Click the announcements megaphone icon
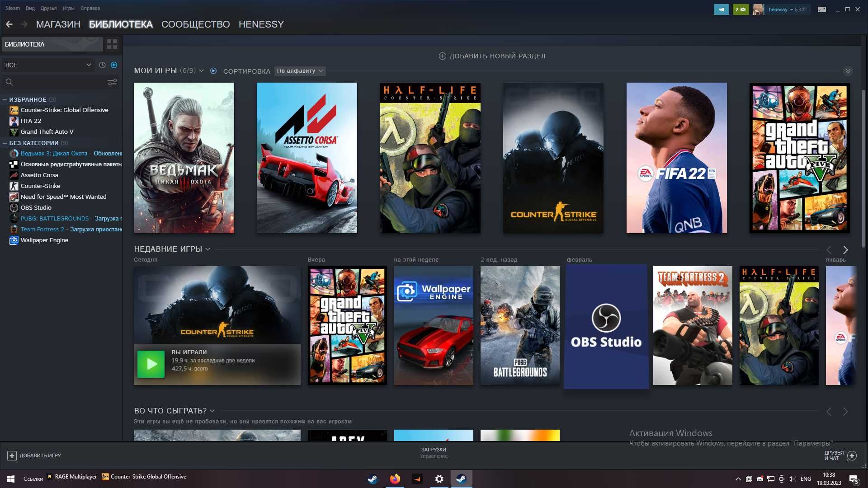The image size is (868, 488). tap(722, 9)
